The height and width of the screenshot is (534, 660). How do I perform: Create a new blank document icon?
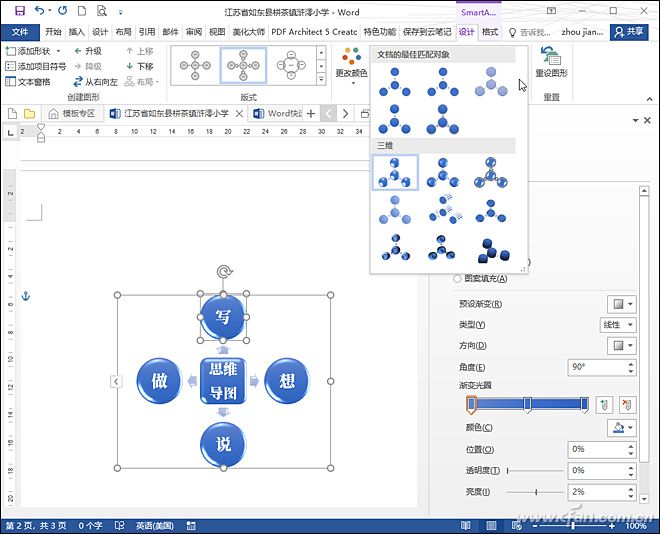(x=82, y=11)
